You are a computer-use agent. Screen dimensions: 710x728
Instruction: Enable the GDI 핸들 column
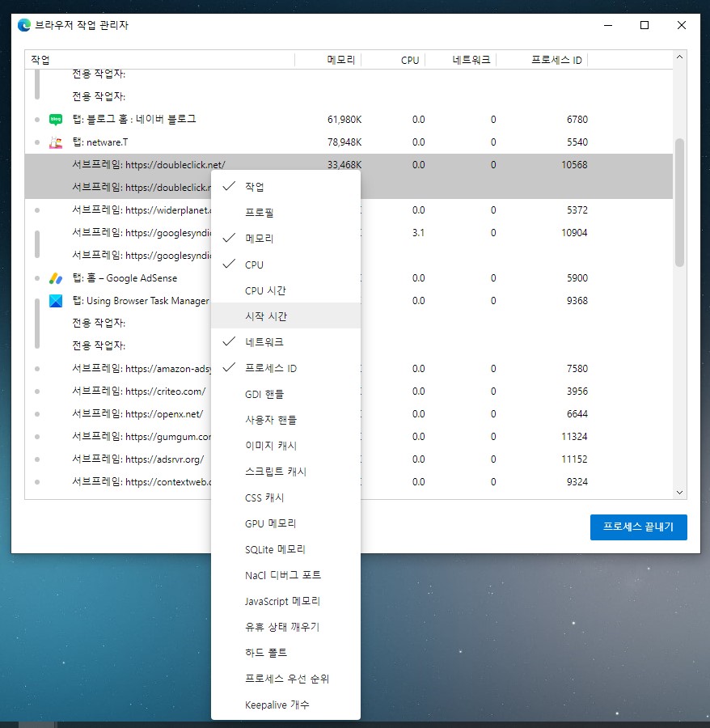[x=285, y=394]
